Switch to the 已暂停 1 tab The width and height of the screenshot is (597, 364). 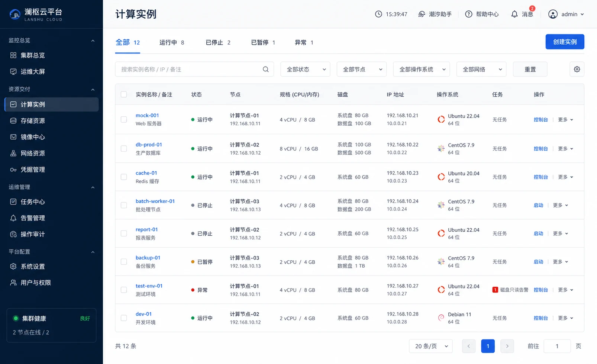(263, 42)
